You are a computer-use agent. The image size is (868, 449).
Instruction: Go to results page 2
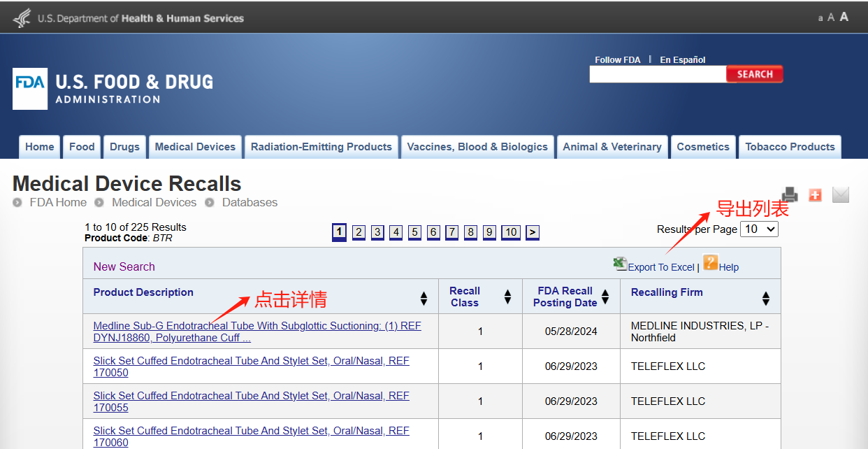(359, 232)
